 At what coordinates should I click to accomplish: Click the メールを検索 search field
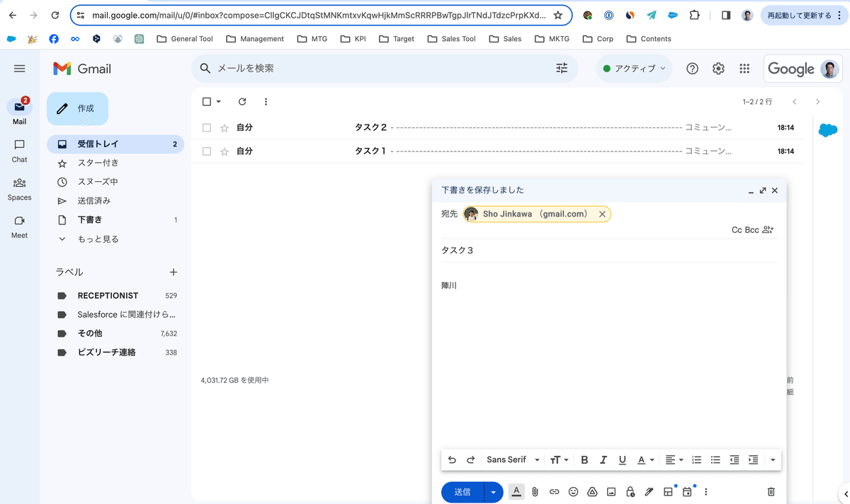point(385,69)
